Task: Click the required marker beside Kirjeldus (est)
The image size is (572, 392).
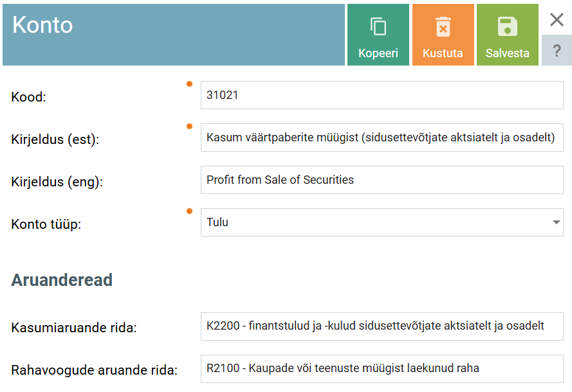Action: pyautogui.click(x=189, y=127)
